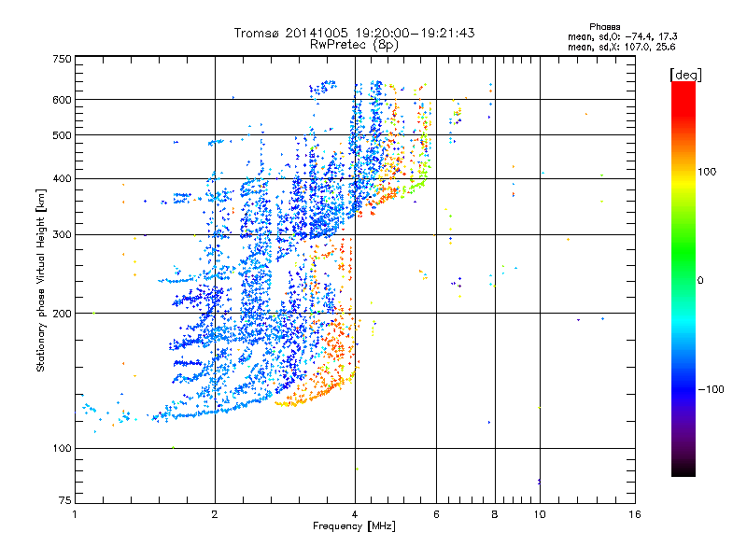Click the '2' x-axis tick label
Viewport: 747px width, 560px height.
pyautogui.click(x=215, y=514)
